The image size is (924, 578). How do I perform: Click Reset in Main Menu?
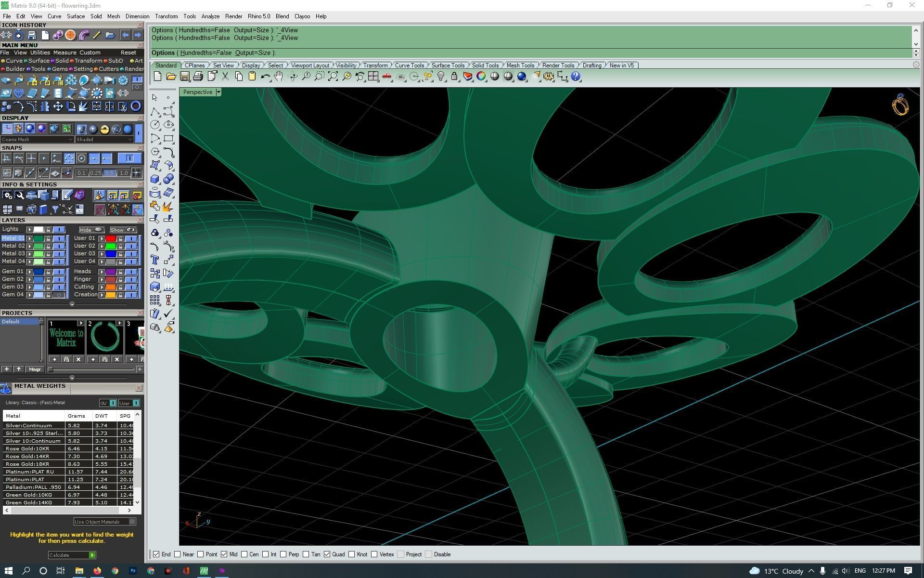tap(128, 53)
